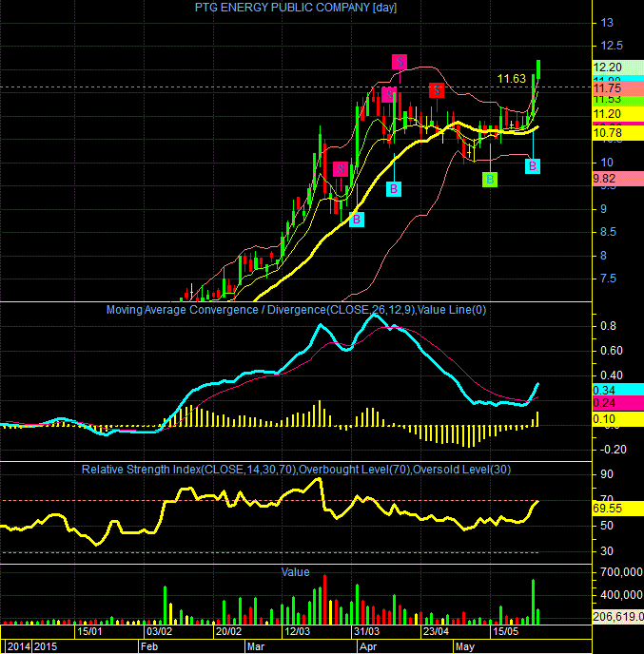Click the green 11.53 price label

pyautogui.click(x=618, y=100)
